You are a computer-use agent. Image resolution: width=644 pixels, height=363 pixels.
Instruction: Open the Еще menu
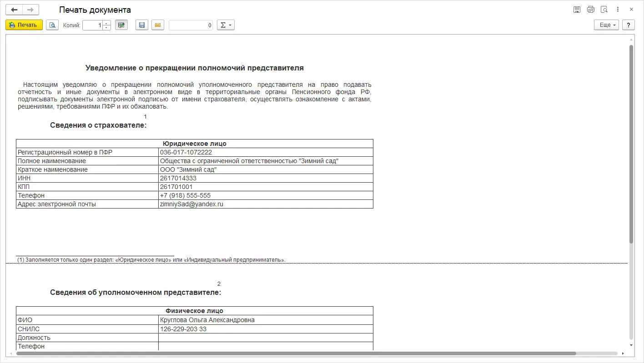(606, 25)
